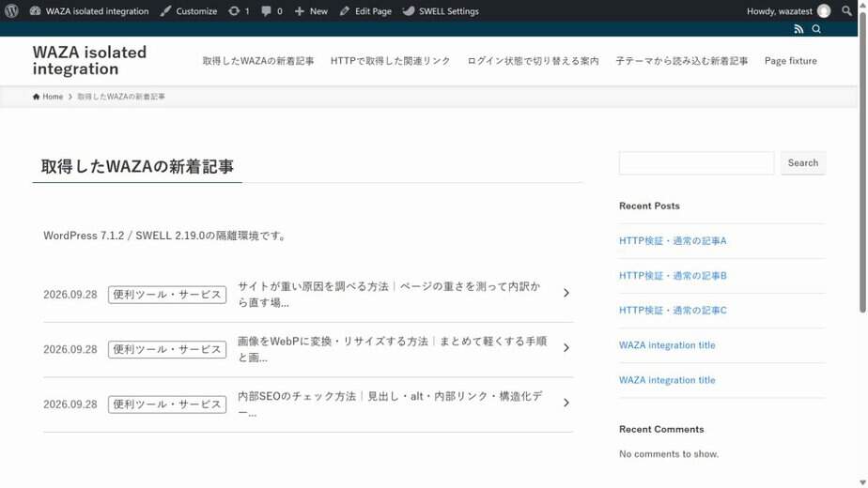Click the Search button in the sidebar

tap(803, 163)
